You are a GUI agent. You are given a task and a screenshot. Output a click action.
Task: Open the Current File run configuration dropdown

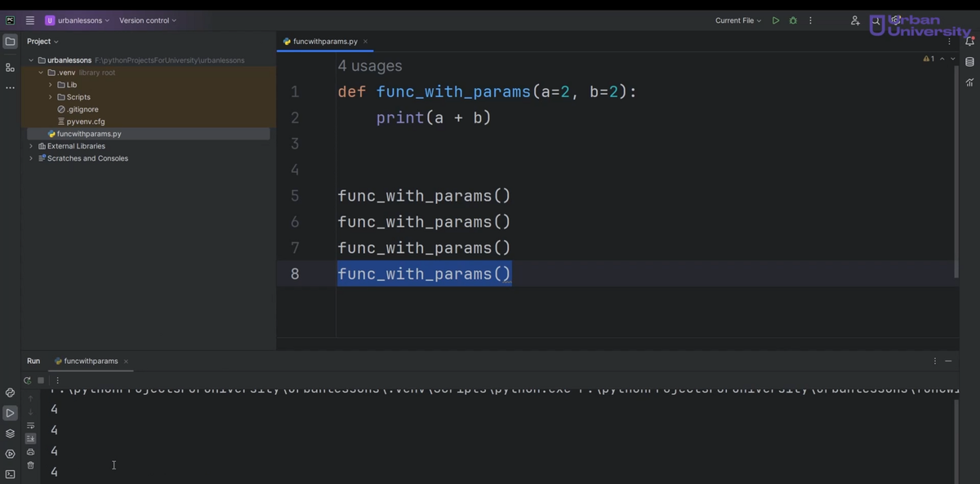[738, 20]
